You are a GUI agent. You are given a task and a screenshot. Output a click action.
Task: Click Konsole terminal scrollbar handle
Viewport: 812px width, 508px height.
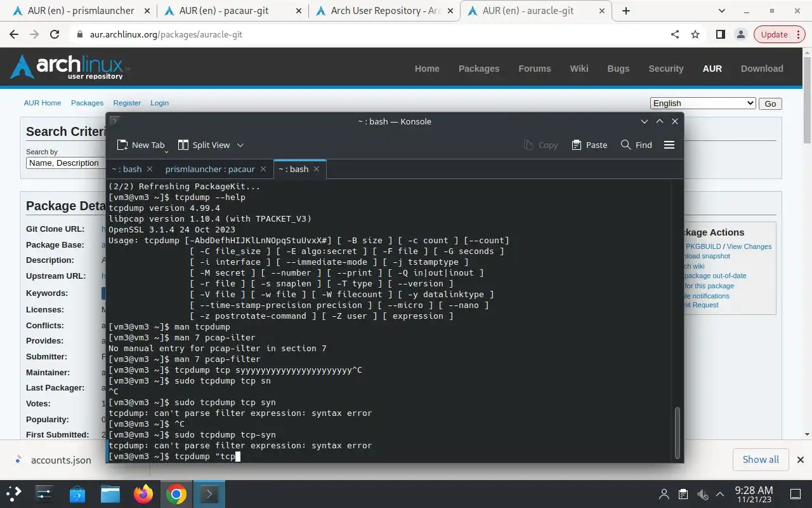(678, 432)
